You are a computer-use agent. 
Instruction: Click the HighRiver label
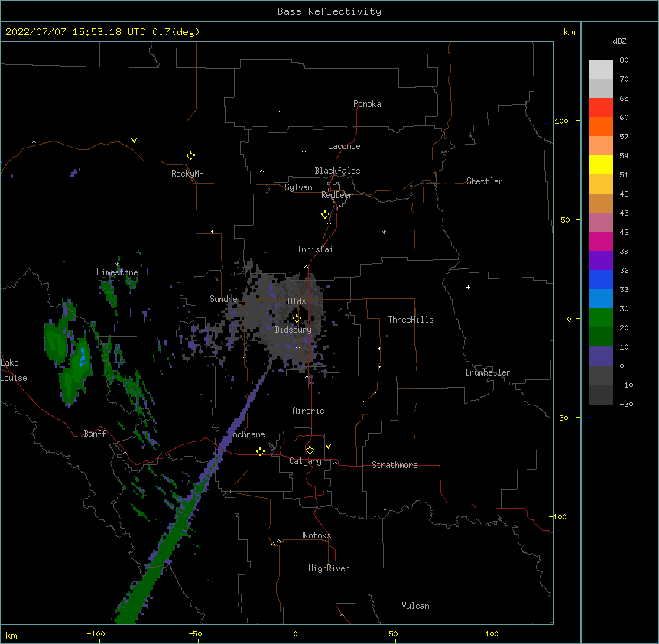tap(329, 568)
